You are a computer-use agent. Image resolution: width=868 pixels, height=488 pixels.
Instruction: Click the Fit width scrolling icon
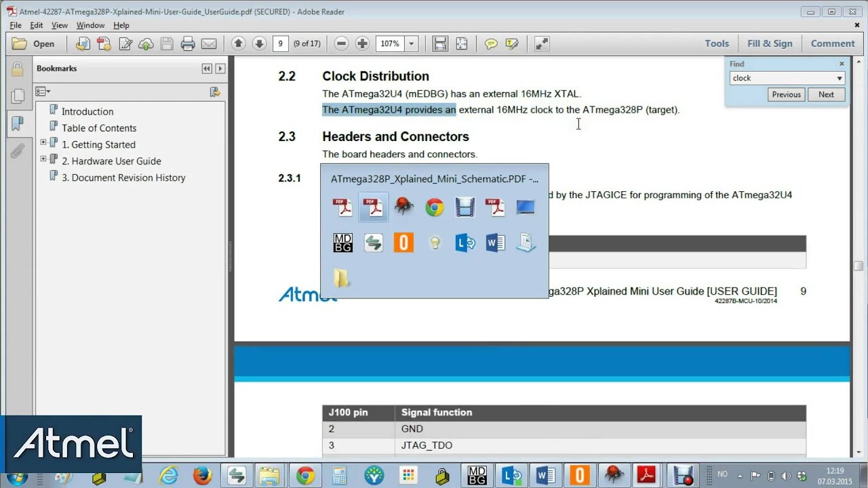441,43
